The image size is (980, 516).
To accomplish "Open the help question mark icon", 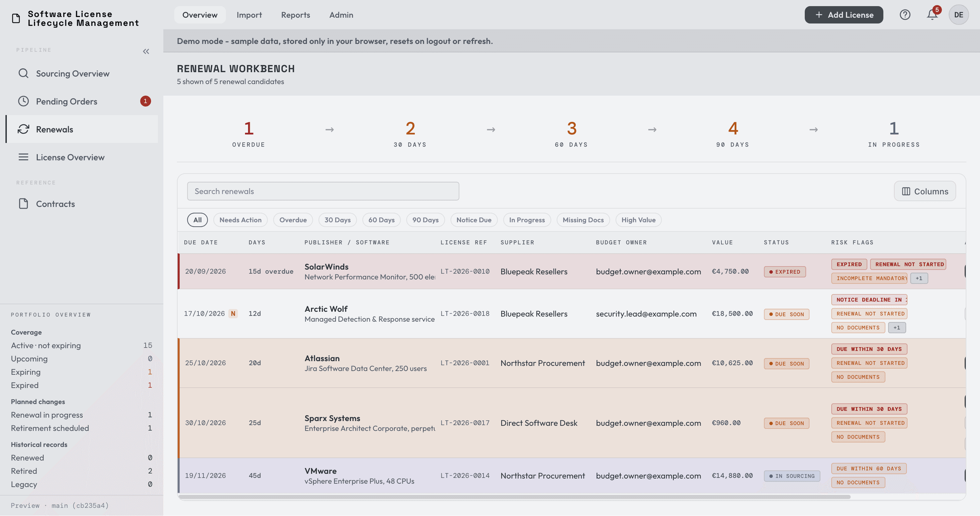I will (905, 15).
